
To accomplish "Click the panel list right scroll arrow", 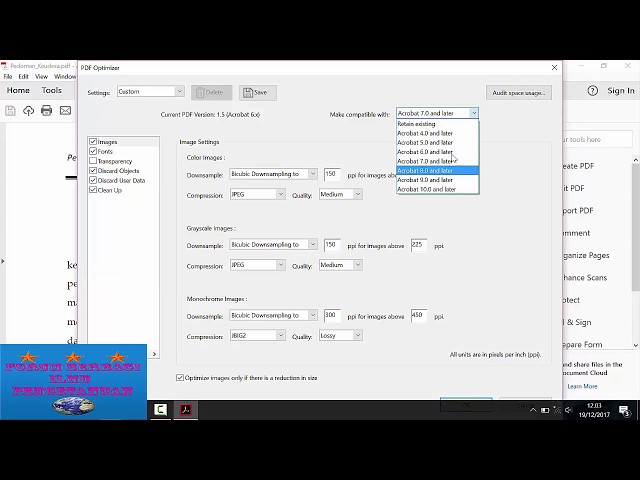I will (154, 354).
